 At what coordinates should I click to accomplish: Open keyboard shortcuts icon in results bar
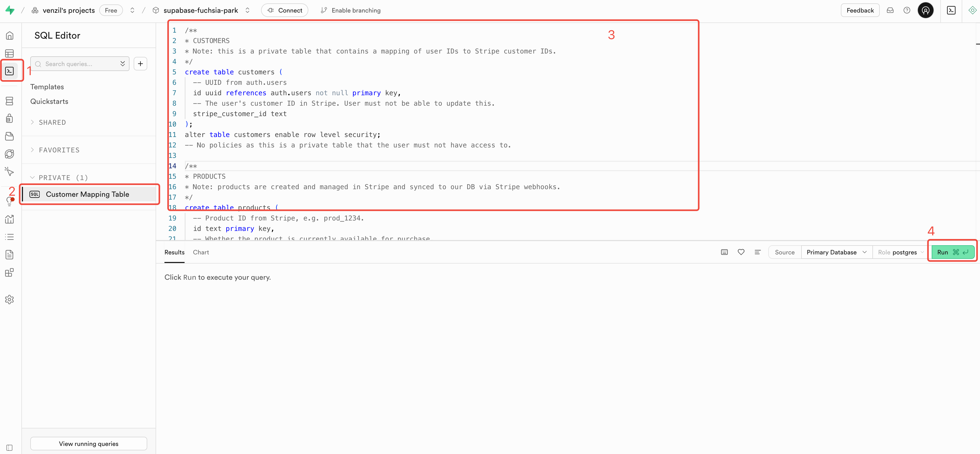pyautogui.click(x=724, y=252)
